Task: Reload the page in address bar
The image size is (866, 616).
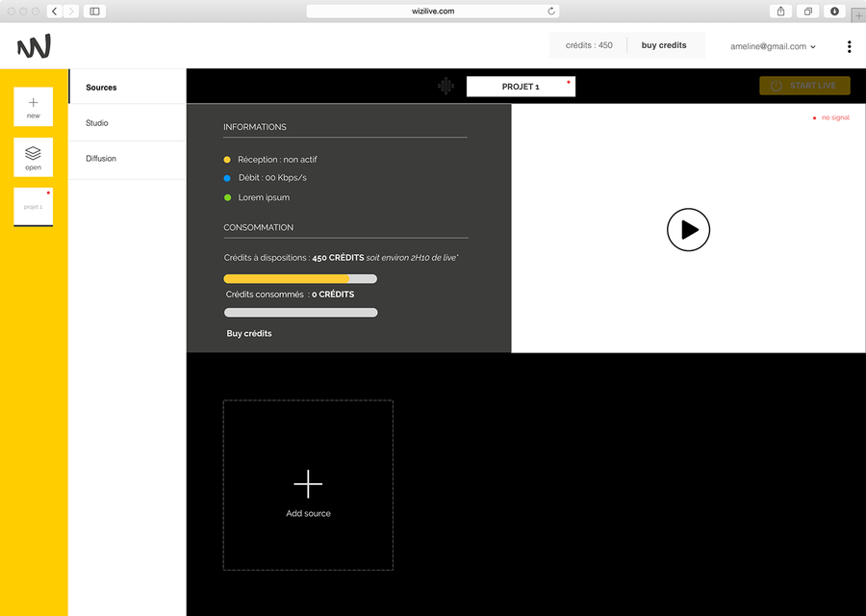Action: coord(551,12)
